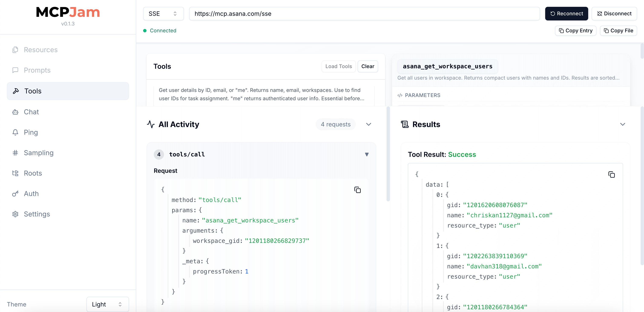The image size is (644, 312).
Task: Open the Light theme selector
Action: point(108,304)
